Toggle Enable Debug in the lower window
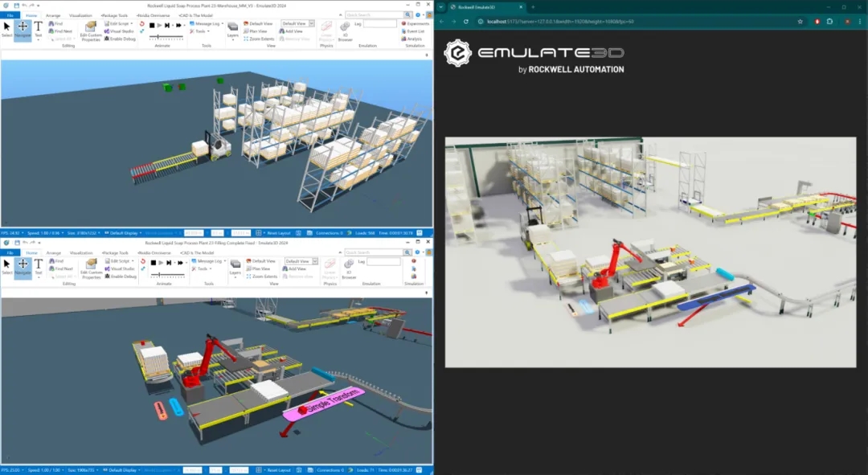The width and height of the screenshot is (868, 475). [120, 276]
